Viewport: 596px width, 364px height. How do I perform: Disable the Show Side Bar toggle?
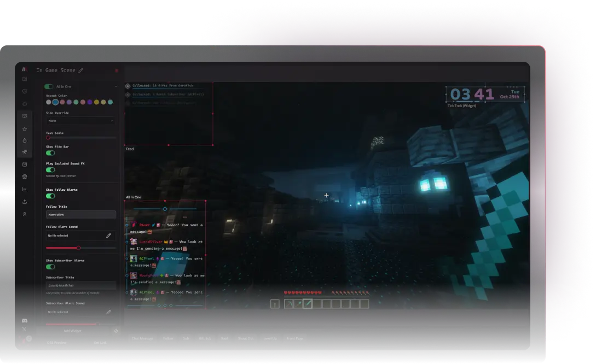pyautogui.click(x=50, y=153)
